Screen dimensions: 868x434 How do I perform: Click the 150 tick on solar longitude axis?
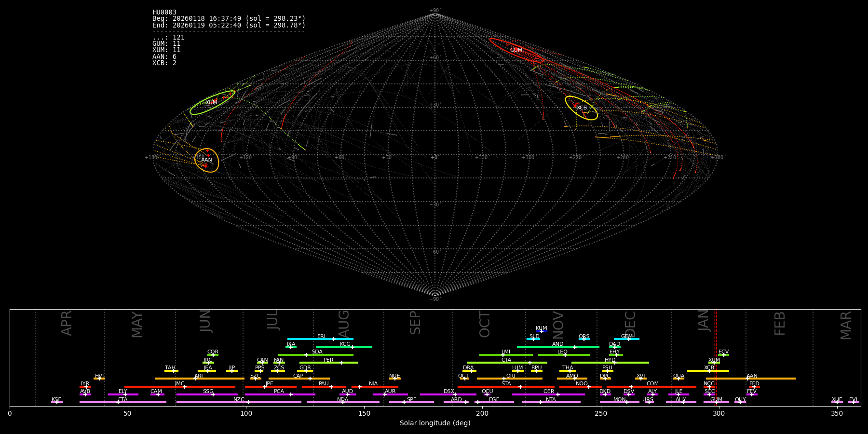tap(364, 413)
